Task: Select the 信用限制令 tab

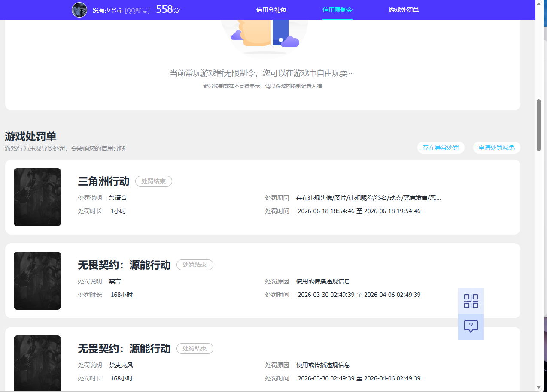Action: 337,10
